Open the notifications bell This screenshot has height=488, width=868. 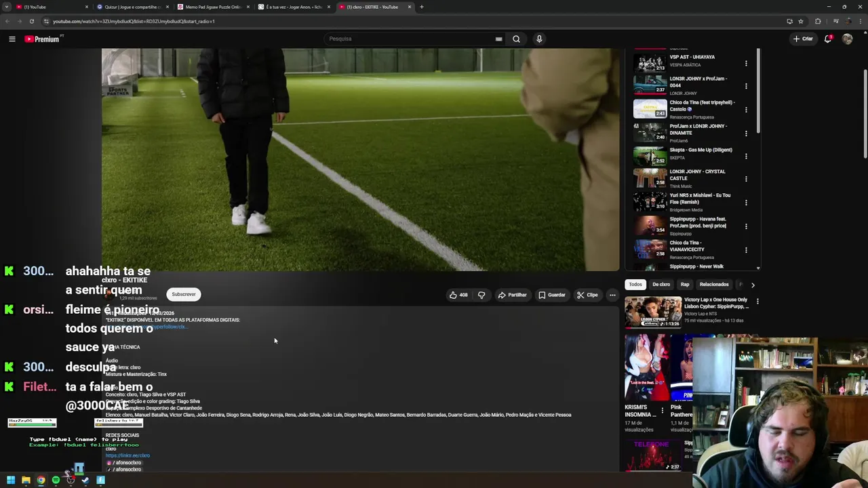828,39
